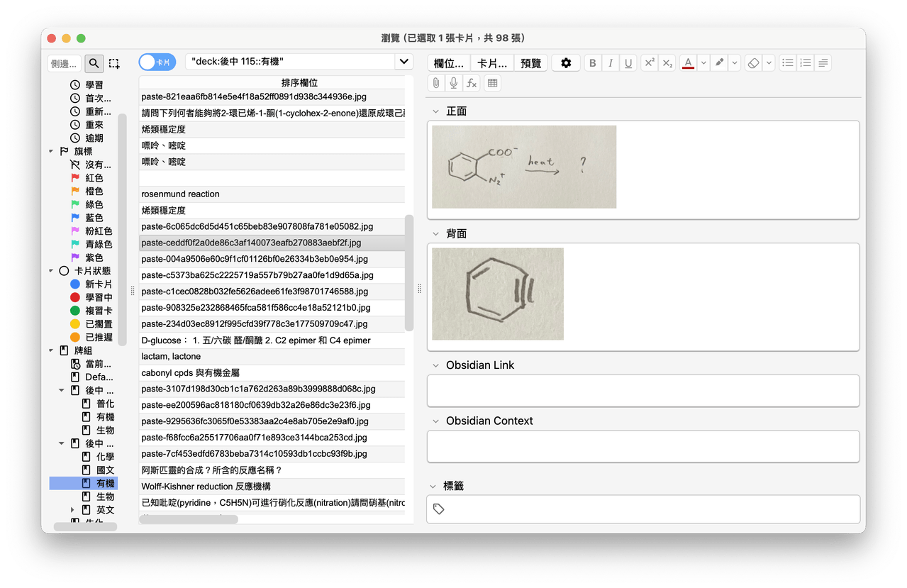This screenshot has width=907, height=588.
Task: Open the search query dropdown arrow
Action: click(404, 62)
